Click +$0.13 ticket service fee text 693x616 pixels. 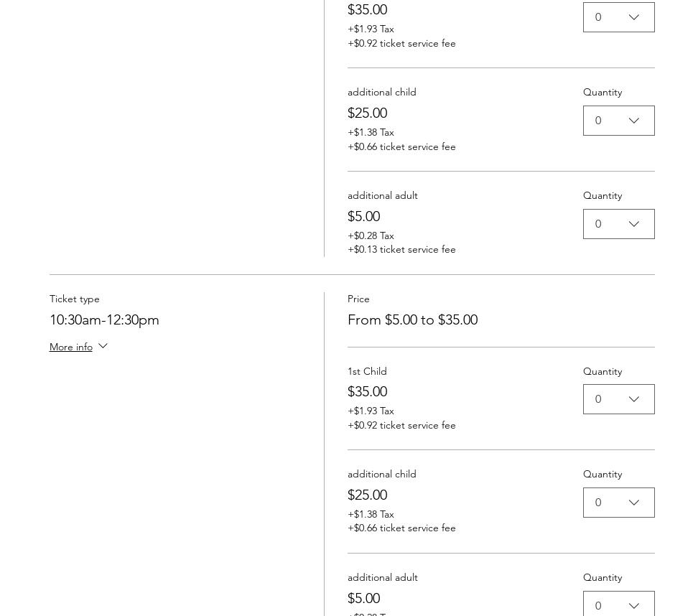point(401,250)
